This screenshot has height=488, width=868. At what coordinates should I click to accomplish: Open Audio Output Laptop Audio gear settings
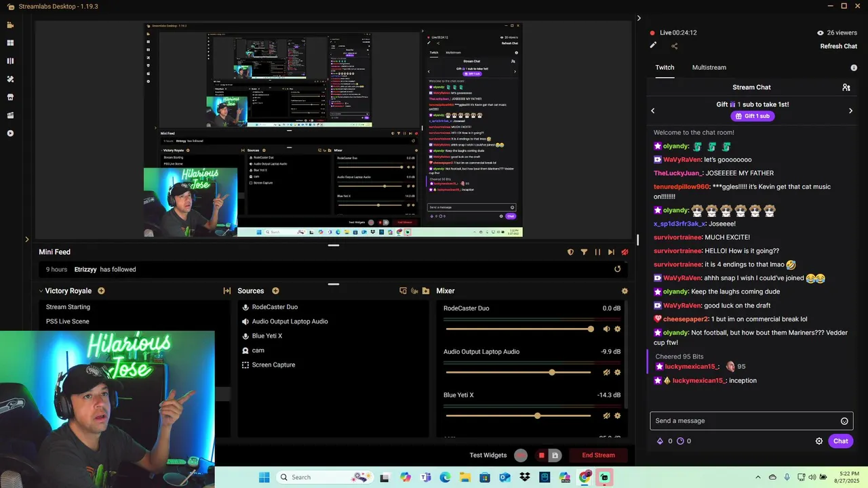pyautogui.click(x=617, y=372)
